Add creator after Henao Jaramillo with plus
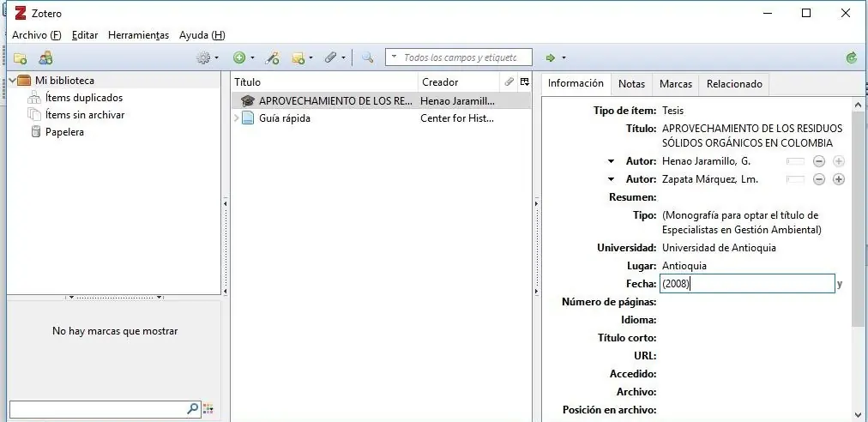Screen dimensions: 868x422 tap(839, 162)
